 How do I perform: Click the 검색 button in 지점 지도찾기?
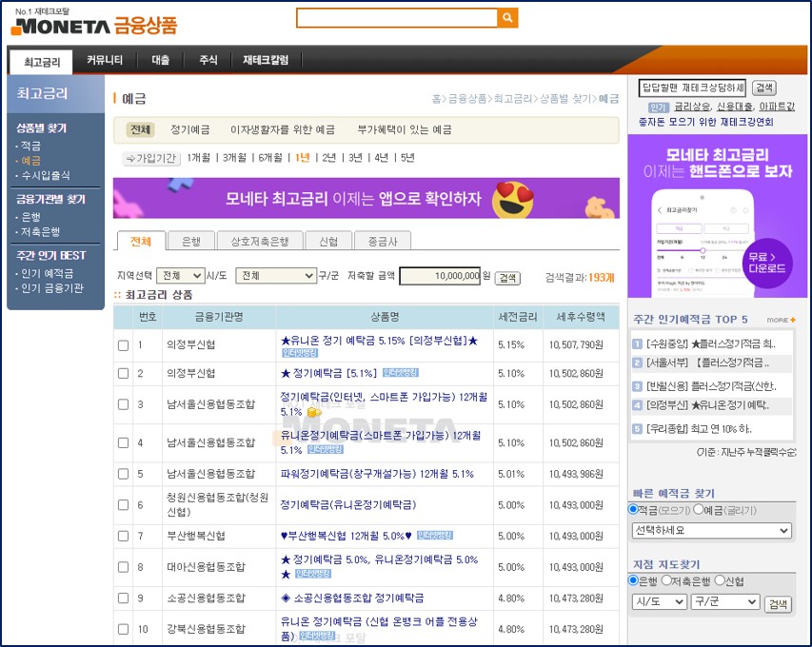[778, 603]
